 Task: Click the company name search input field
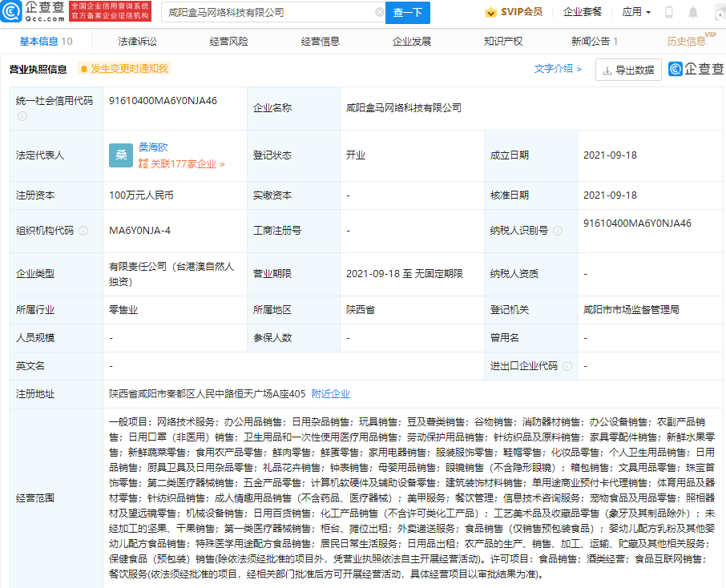[x=264, y=12]
